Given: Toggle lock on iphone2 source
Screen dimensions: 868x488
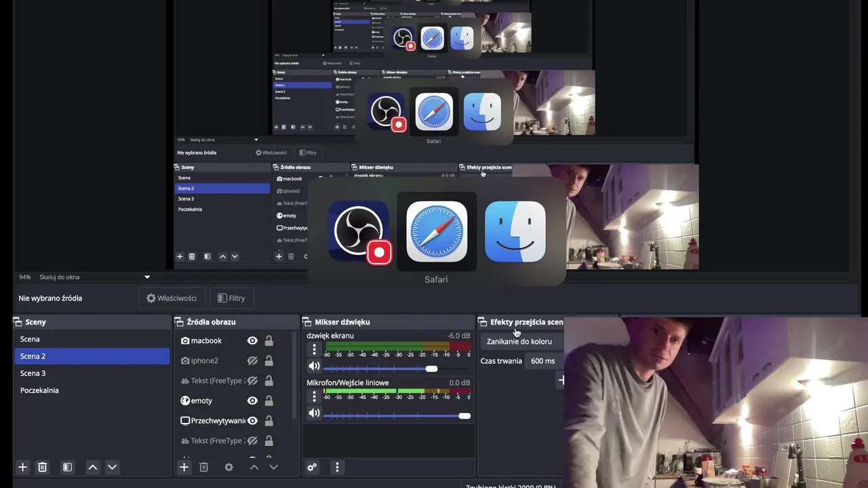Looking at the screenshot, I should [x=269, y=361].
